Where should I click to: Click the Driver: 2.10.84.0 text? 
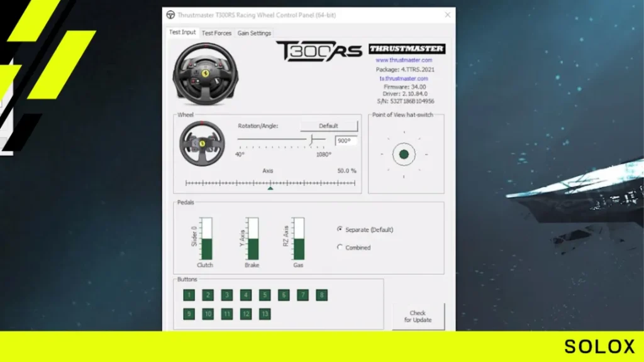click(x=404, y=94)
